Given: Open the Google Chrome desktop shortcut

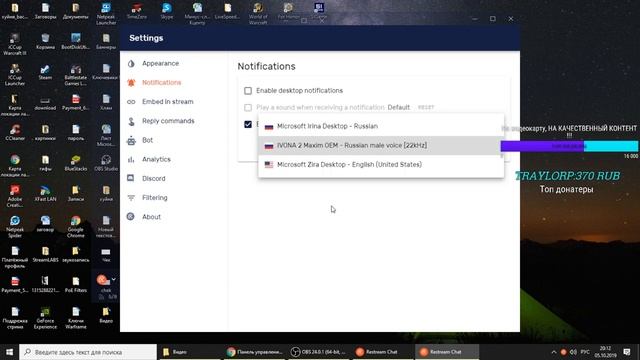Looking at the screenshot, I should coord(76,226).
